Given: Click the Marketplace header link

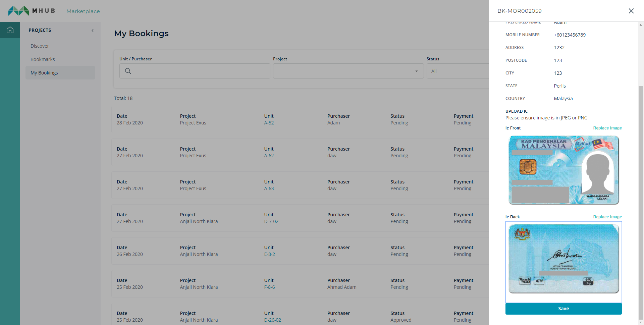Looking at the screenshot, I should pyautogui.click(x=83, y=11).
